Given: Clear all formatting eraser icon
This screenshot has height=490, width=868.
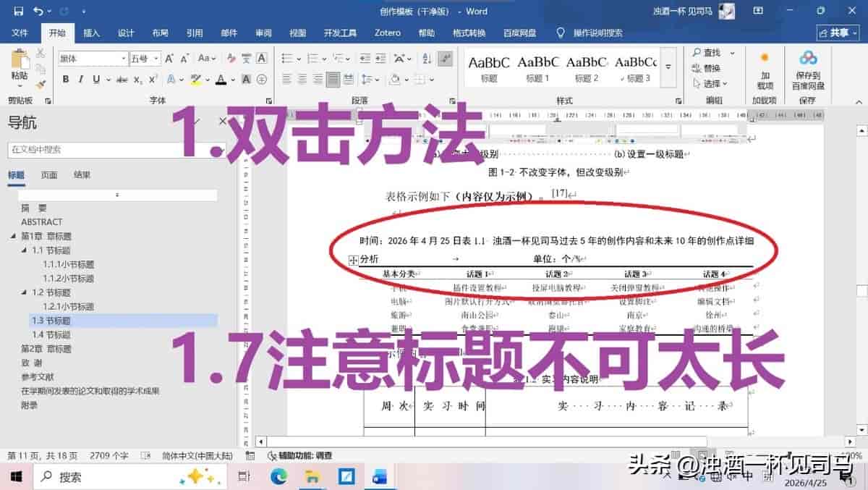Looking at the screenshot, I should click(233, 59).
